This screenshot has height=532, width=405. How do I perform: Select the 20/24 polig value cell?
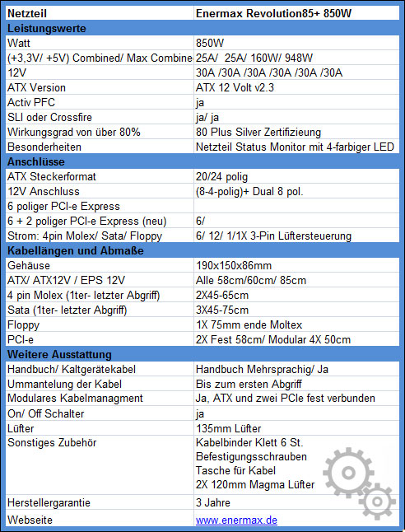click(297, 177)
